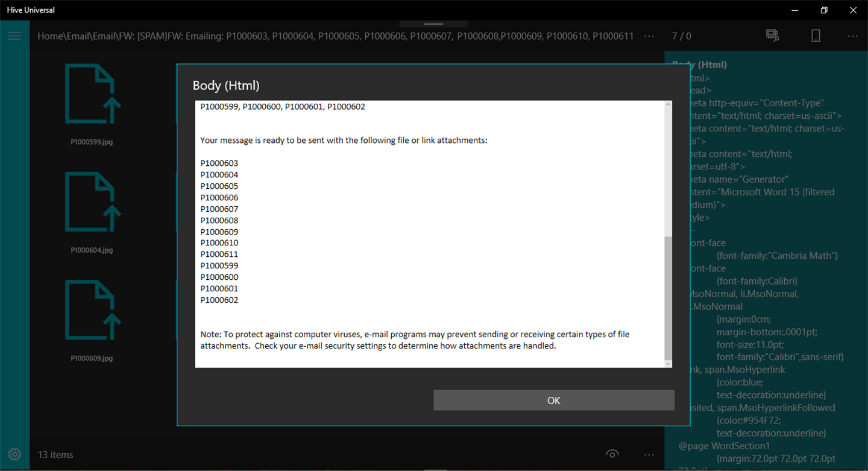Click the P1000603 line in message body
Screen dimensions: 868x471
coord(219,163)
